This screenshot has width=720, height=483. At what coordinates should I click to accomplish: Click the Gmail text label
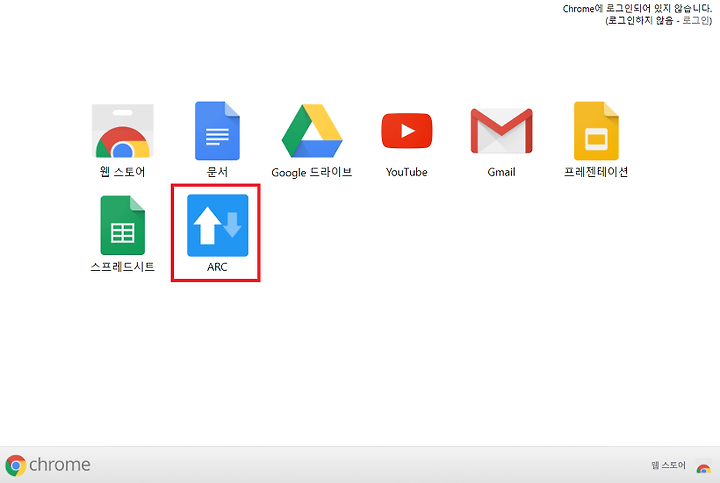point(501,172)
